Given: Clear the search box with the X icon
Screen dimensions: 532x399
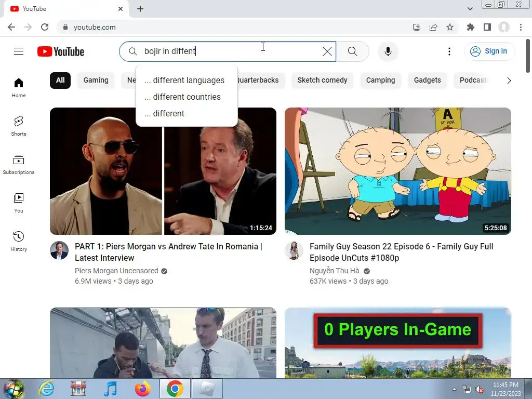Looking at the screenshot, I should [x=327, y=51].
